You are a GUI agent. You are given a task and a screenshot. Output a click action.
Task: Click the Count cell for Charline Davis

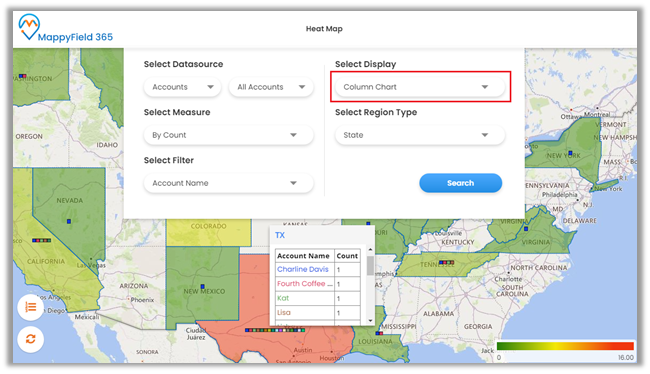[347, 270]
